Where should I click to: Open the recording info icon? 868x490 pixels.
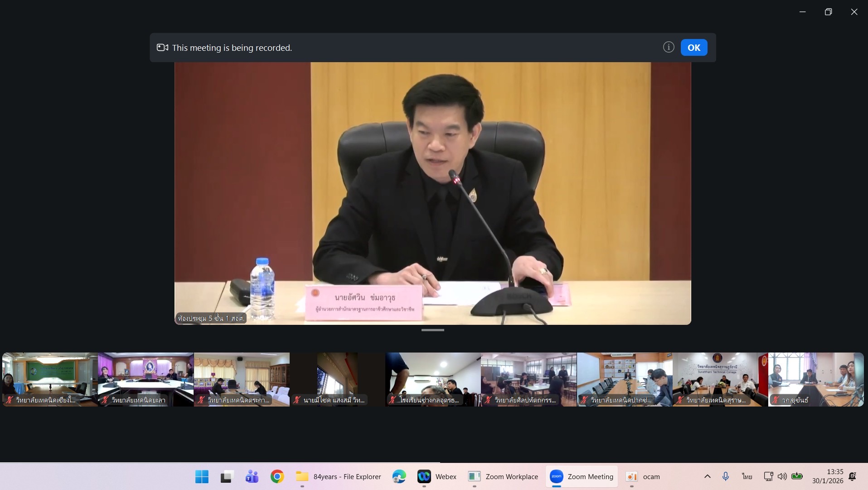(x=668, y=47)
